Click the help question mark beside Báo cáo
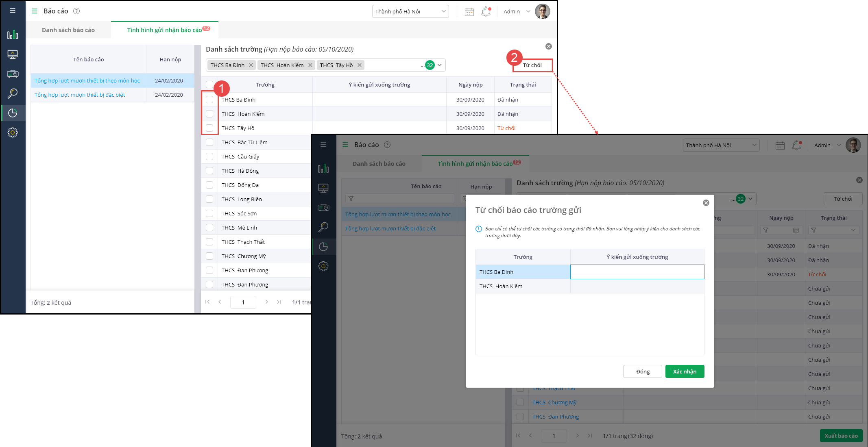Viewport: 868px width, 447px height. (x=76, y=11)
